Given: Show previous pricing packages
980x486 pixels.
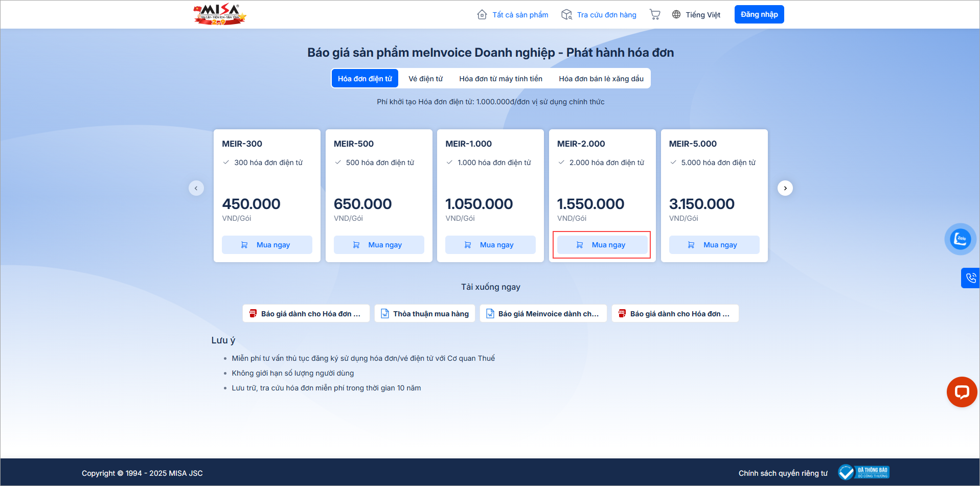Looking at the screenshot, I should (196, 188).
